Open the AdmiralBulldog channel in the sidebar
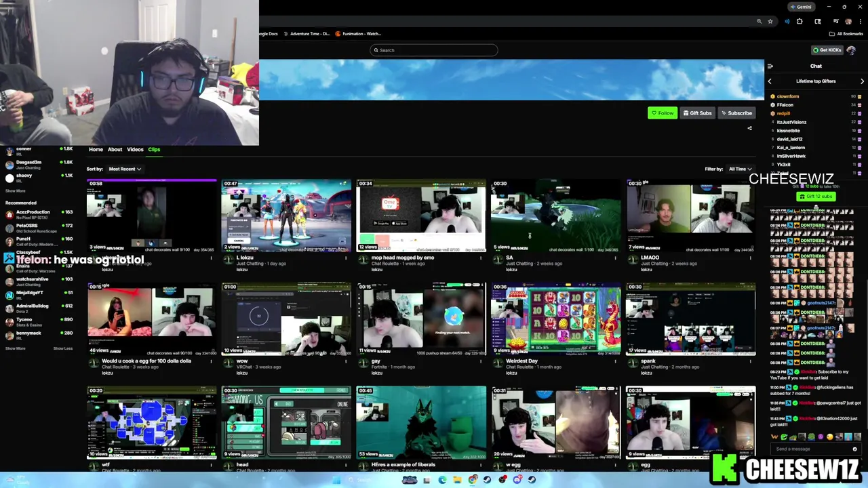Screen dimensions: 868x488 39,308
